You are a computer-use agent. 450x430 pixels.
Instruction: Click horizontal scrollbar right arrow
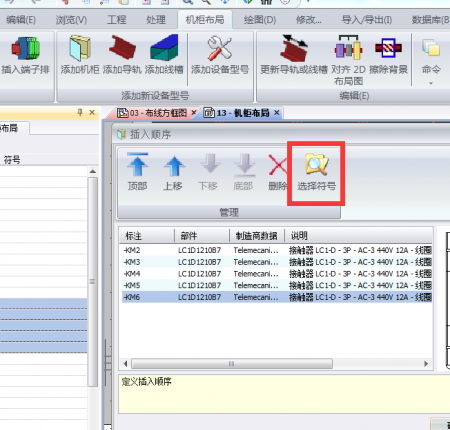click(426, 364)
